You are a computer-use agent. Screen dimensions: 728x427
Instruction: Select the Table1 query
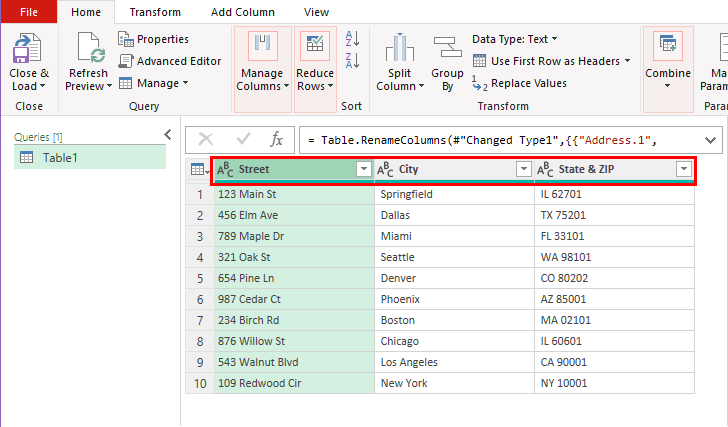point(90,158)
